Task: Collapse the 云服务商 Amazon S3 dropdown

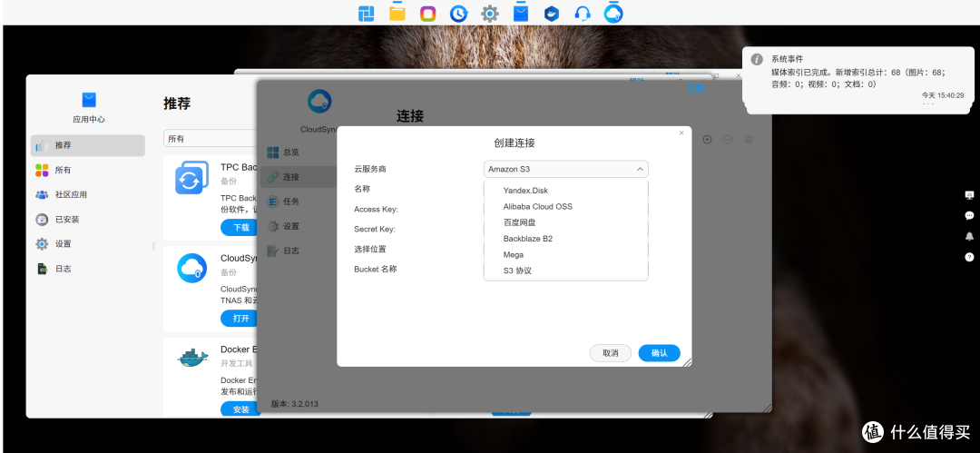Action: click(565, 169)
